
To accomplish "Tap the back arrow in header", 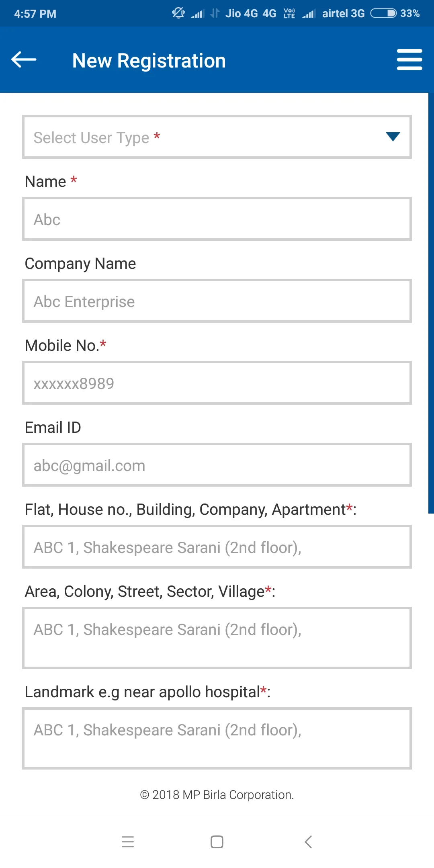I will [24, 60].
